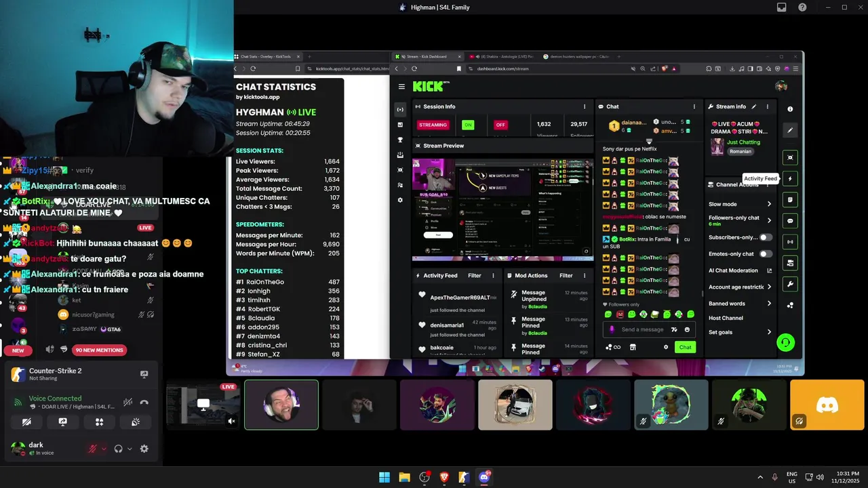This screenshot has width=868, height=488.
Task: Open Discord user settings gear
Action: (144, 449)
